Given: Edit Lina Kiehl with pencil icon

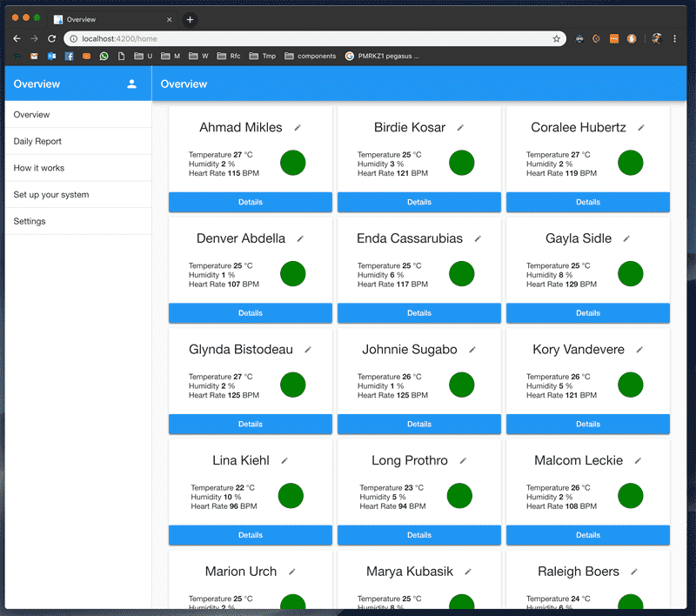Looking at the screenshot, I should pyautogui.click(x=284, y=460).
